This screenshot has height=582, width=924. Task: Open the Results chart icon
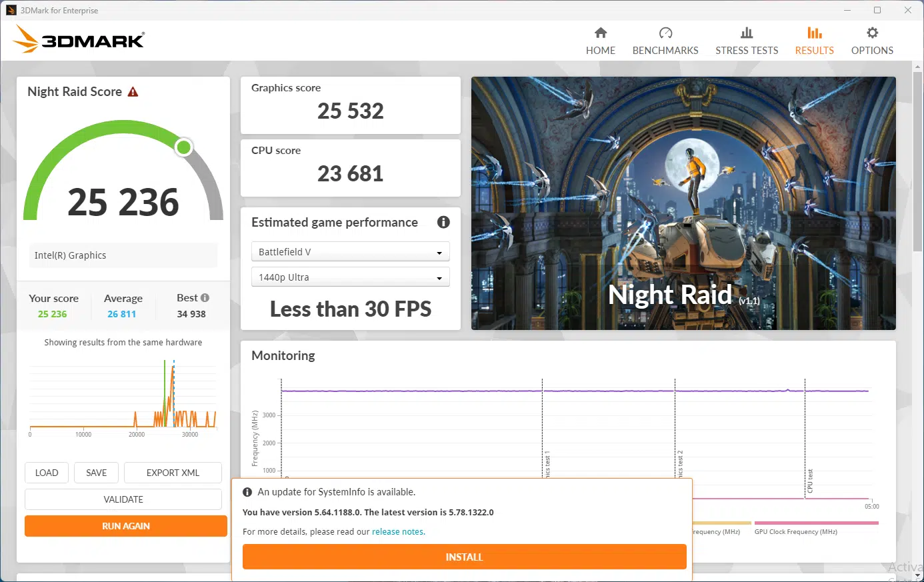pos(815,33)
